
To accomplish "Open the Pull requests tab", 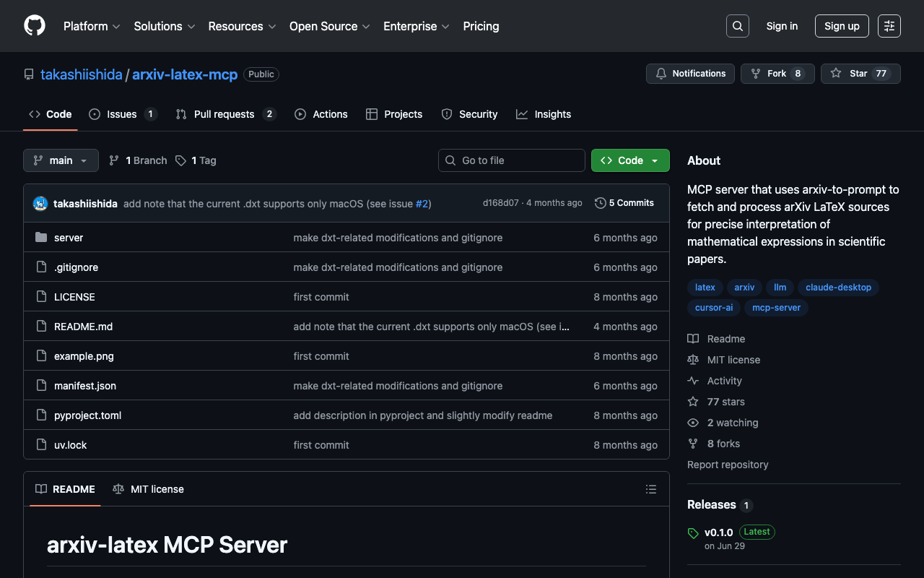I will coord(224,114).
